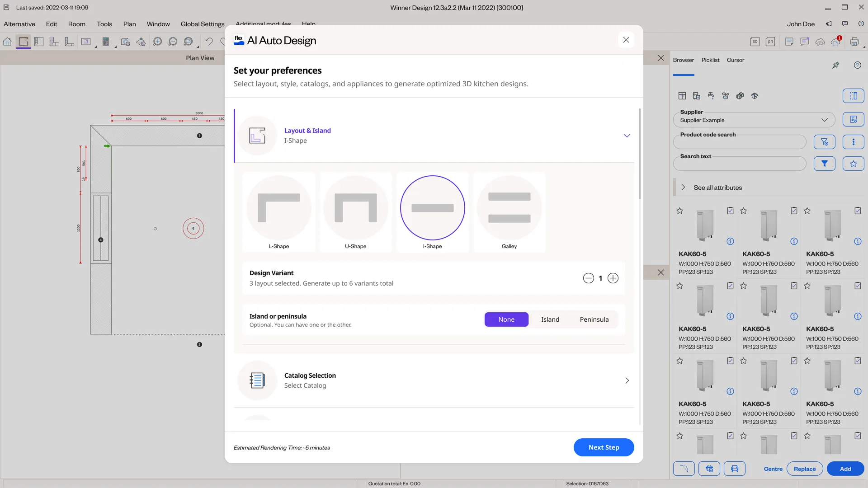Open the Room menu

77,24
